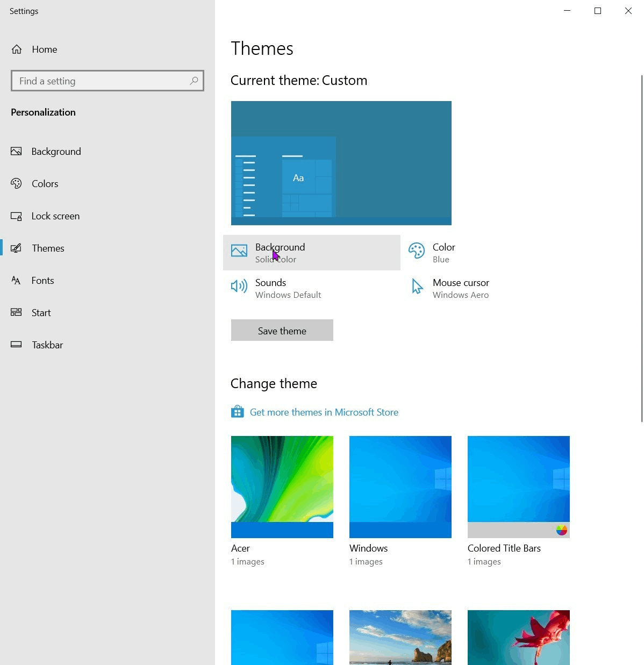
Task: Click the Colored Title Bars name label
Action: pyautogui.click(x=504, y=548)
